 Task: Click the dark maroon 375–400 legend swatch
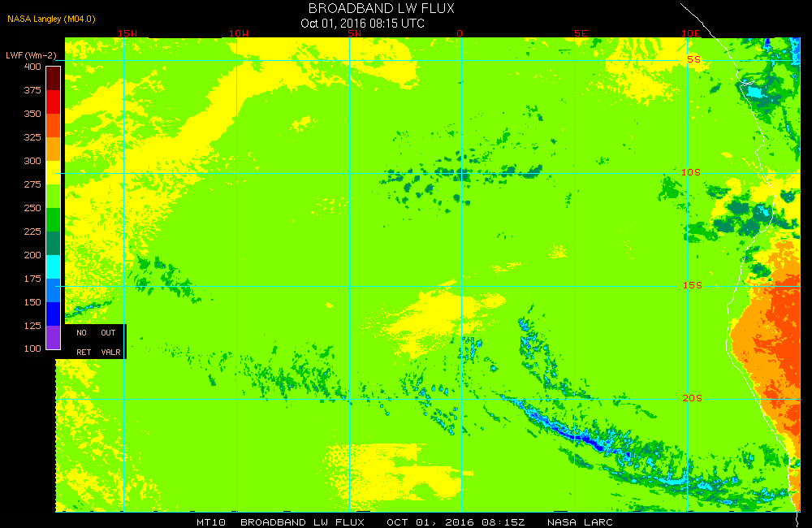pos(54,79)
